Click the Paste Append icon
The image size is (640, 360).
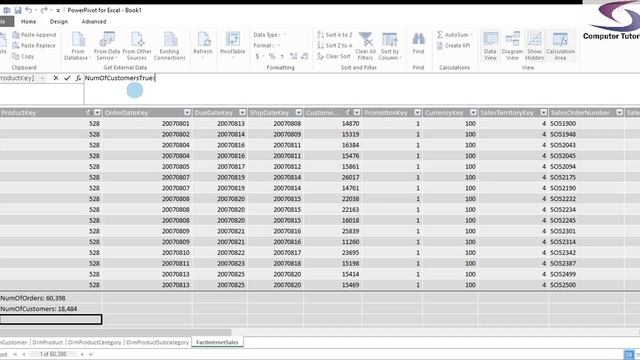click(16, 35)
